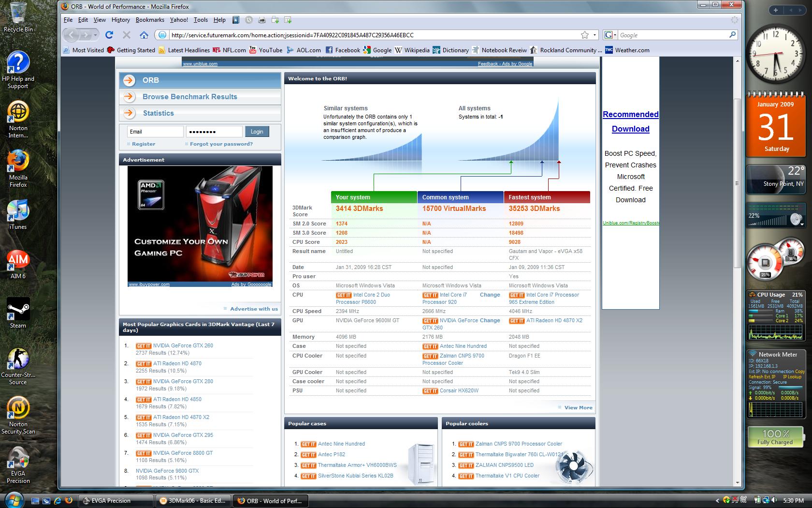Click the Forward navigation arrow
The width and height of the screenshot is (812, 508).
85,35
